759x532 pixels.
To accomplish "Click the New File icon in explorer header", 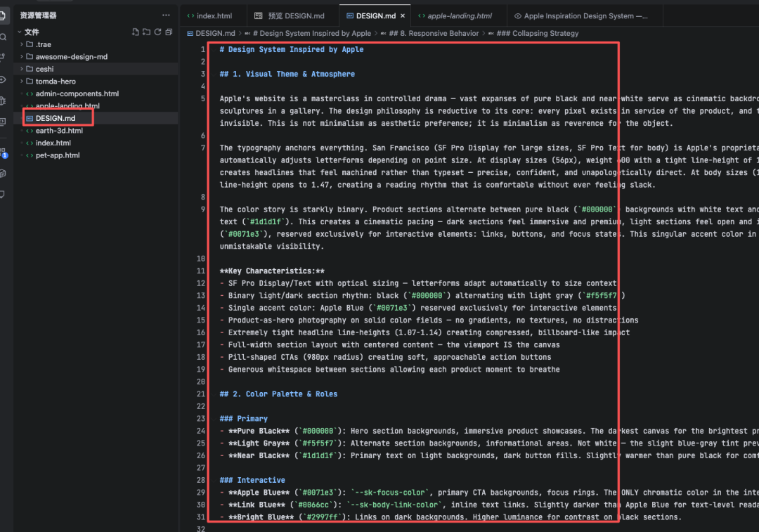I will point(136,32).
